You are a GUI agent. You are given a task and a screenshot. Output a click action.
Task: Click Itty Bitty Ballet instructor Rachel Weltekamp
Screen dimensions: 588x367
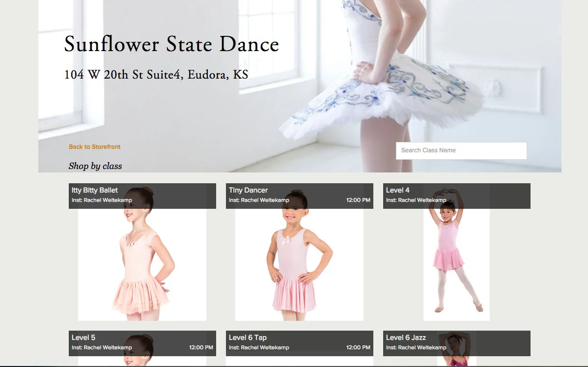(x=102, y=200)
